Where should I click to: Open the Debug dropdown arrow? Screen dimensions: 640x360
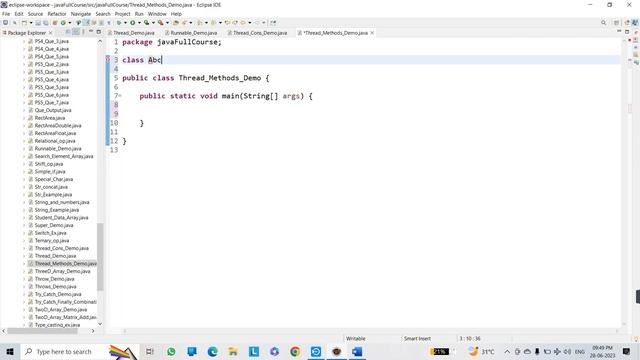125,23
